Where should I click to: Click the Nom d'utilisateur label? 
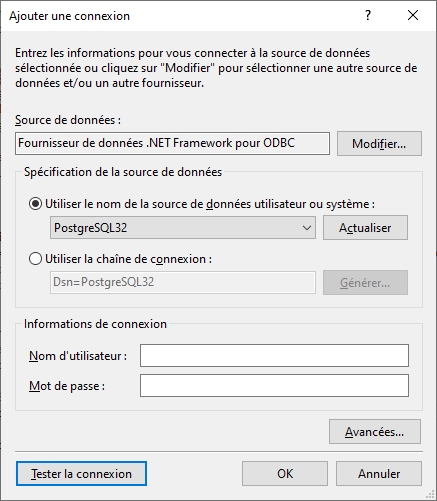[x=78, y=356]
